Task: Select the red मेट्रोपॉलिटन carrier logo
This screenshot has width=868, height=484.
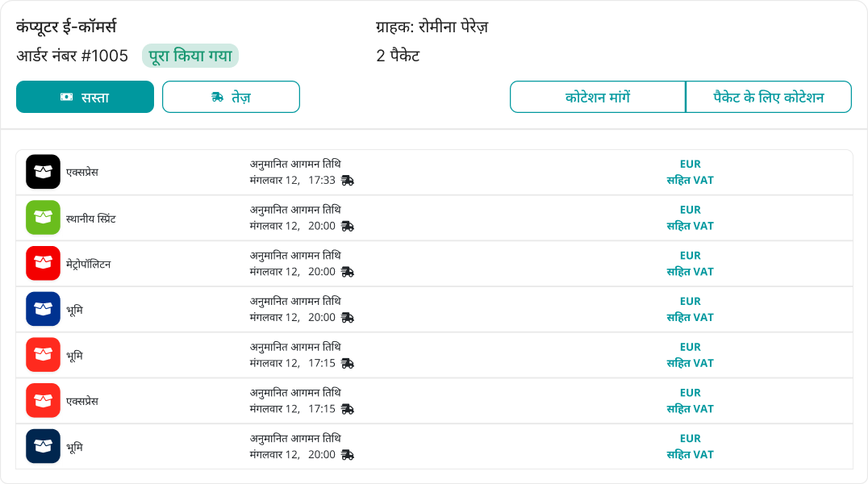Action: (x=43, y=263)
